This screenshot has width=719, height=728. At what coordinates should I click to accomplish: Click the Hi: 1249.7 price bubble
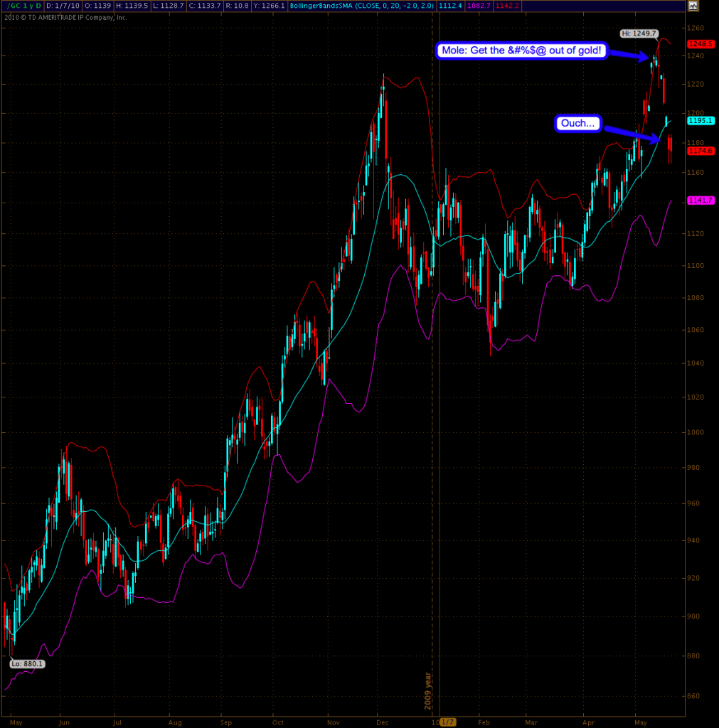coord(639,33)
